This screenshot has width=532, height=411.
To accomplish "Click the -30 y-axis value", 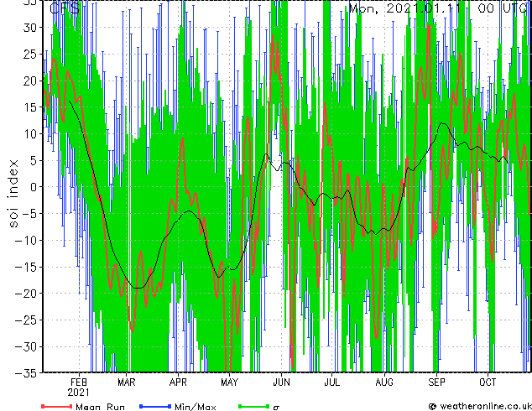I will pos(27,346).
